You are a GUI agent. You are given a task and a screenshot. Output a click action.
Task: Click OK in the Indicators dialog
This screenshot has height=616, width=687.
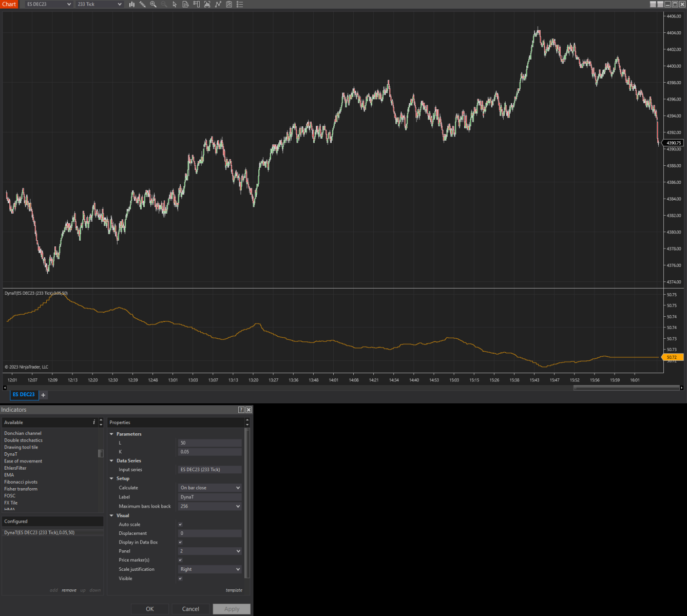(150, 609)
